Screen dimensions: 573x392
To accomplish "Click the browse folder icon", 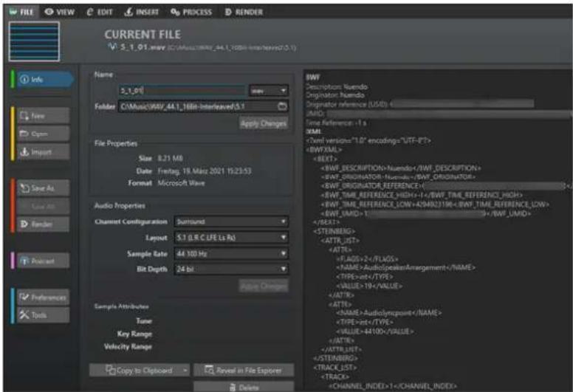I will tap(283, 106).
